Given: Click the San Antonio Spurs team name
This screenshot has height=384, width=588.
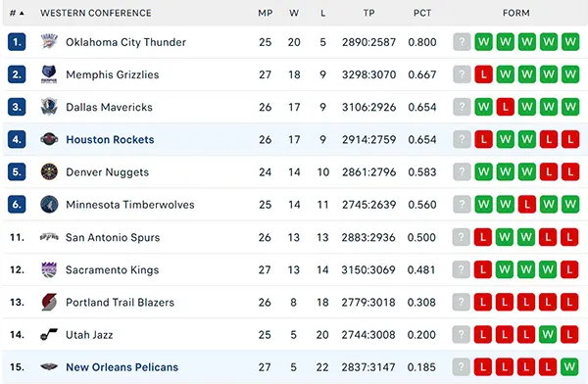Looking at the screenshot, I should [113, 237].
